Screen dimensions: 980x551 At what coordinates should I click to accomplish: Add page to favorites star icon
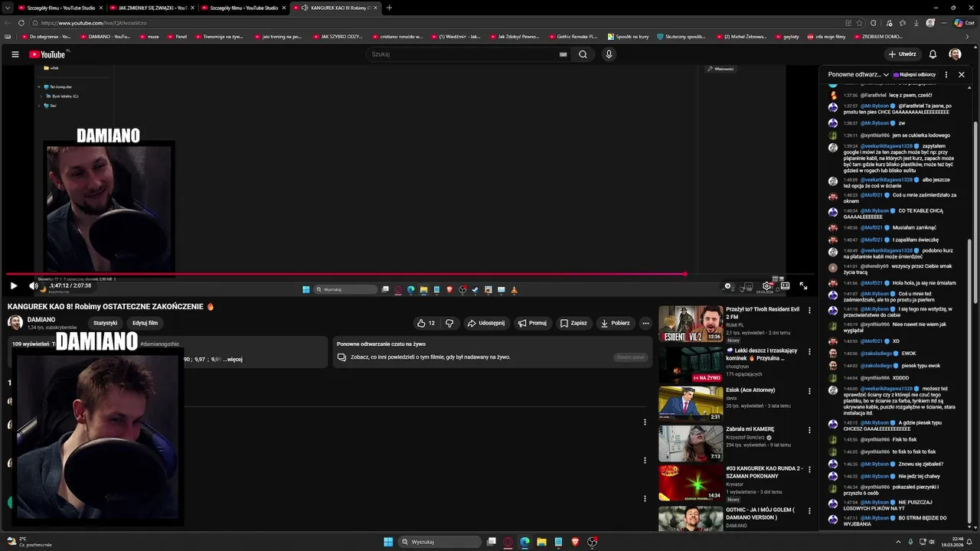coord(860,23)
